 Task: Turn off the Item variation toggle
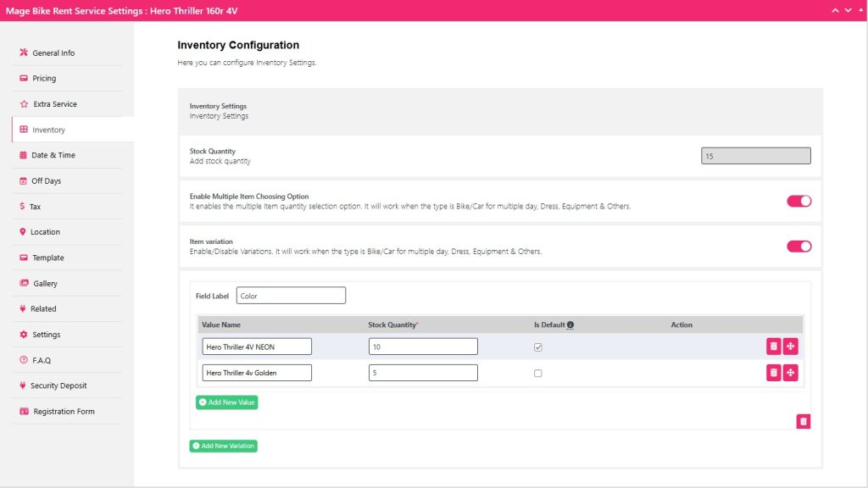coord(798,247)
